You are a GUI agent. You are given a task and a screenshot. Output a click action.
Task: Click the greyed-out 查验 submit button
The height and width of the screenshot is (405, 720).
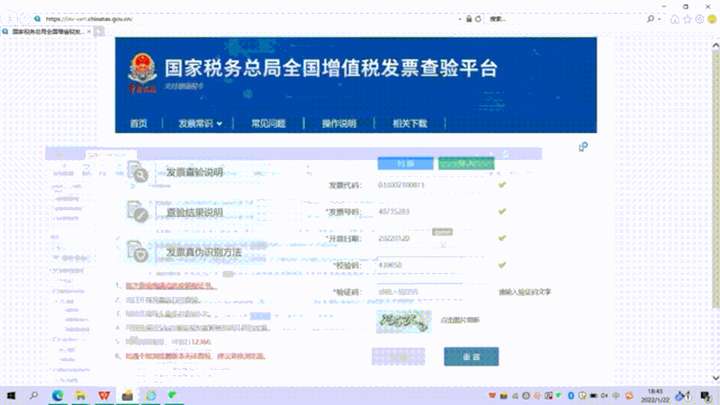pyautogui.click(x=398, y=357)
